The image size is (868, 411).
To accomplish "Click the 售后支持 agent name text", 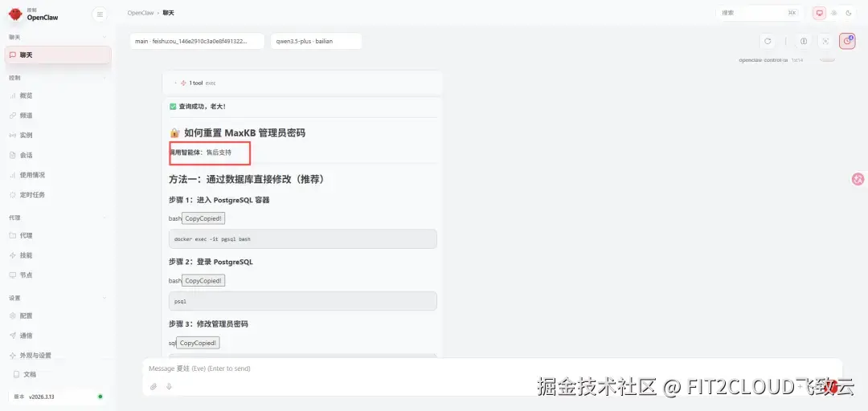I will tap(219, 153).
